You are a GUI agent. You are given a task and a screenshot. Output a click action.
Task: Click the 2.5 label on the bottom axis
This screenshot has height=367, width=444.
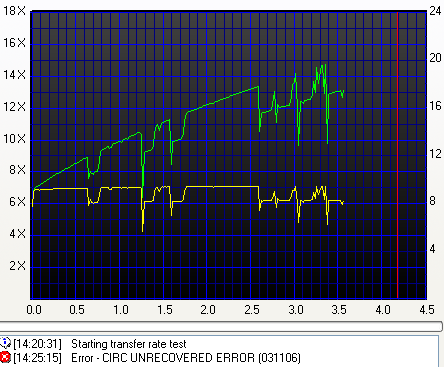pyautogui.click(x=252, y=310)
